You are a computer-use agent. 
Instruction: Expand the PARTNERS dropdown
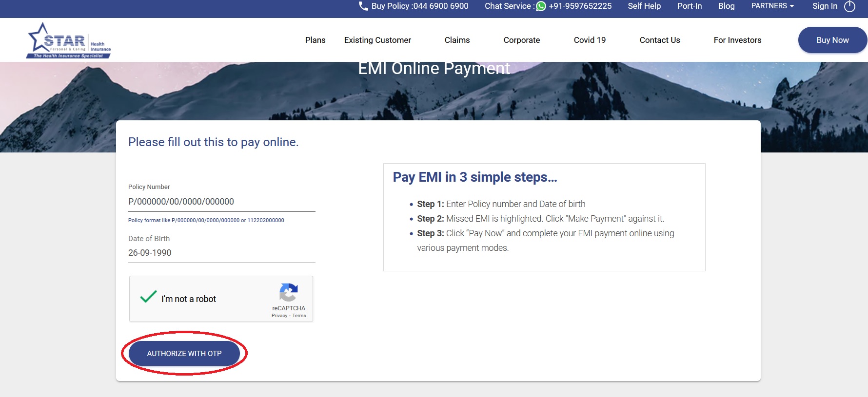772,6
